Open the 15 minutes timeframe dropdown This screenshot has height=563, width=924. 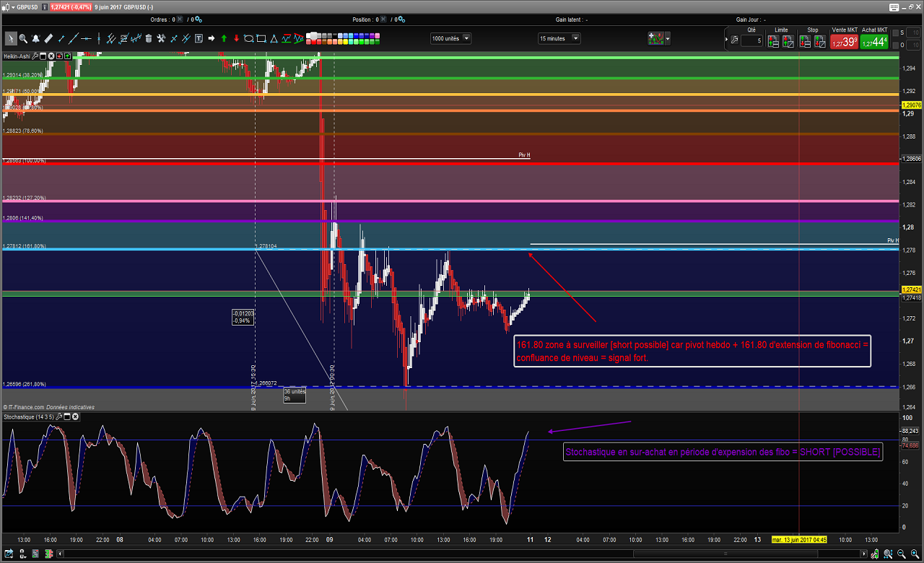click(x=559, y=38)
